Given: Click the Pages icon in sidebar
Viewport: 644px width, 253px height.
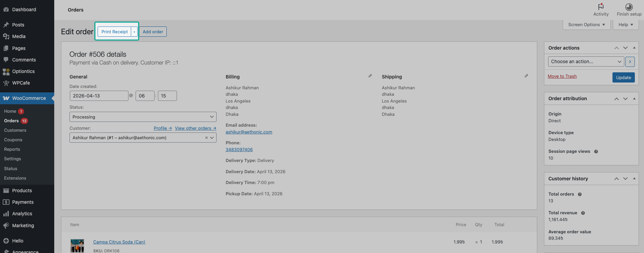Looking at the screenshot, I should click(6, 48).
